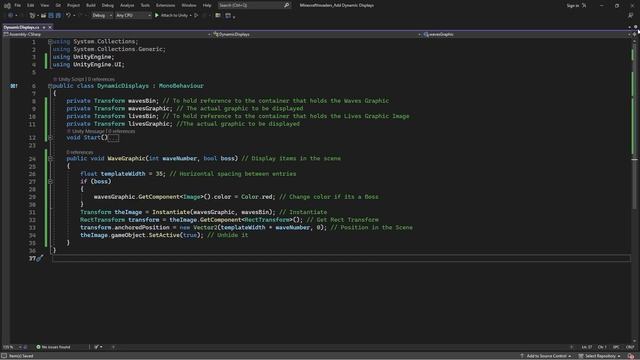Open the View menu
The image size is (640, 360).
point(44,5)
